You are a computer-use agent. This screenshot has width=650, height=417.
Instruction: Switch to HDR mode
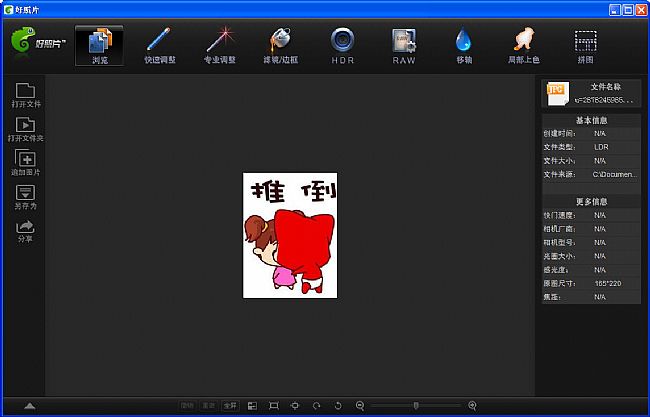(343, 44)
